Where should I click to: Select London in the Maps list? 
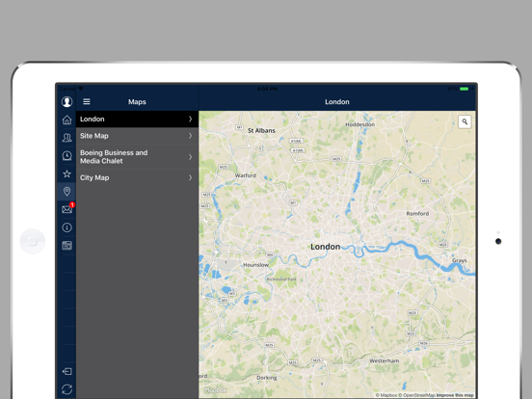pos(137,120)
